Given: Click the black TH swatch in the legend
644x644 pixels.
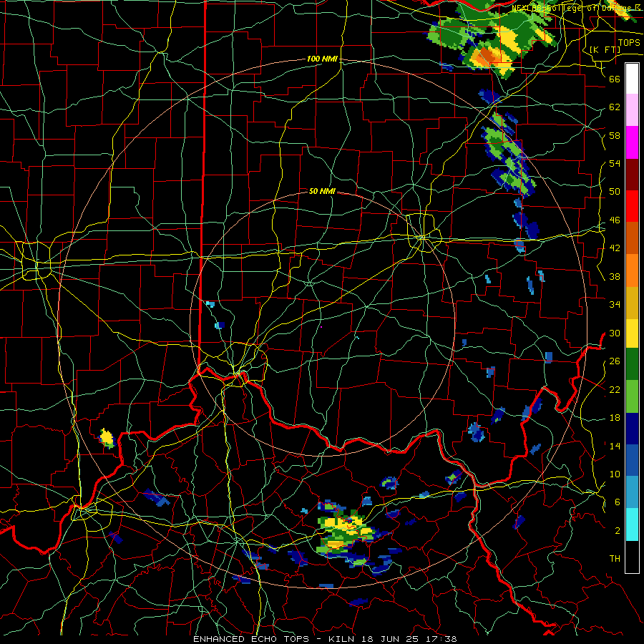Looking at the screenshot, I should click(632, 557).
